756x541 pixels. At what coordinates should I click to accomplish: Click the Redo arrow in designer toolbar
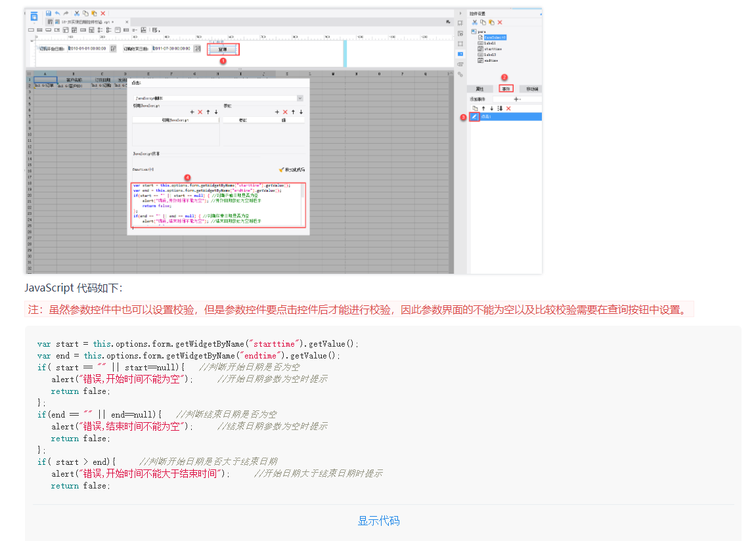[66, 14]
